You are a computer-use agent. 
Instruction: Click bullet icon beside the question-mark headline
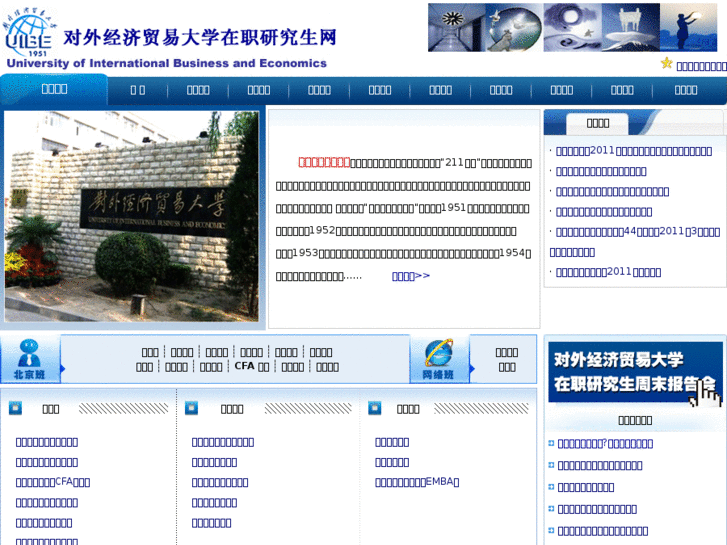(551, 443)
